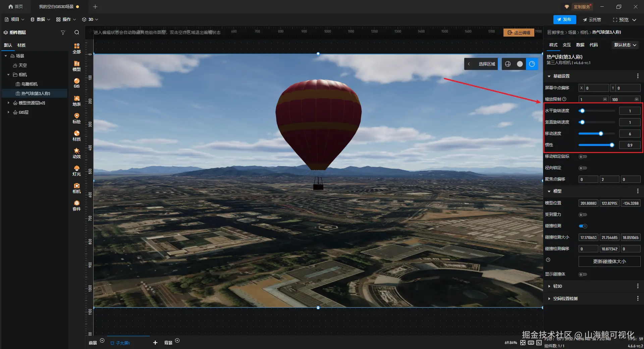
Task: Open 空间位置检测 section more options
Action: [x=638, y=298]
